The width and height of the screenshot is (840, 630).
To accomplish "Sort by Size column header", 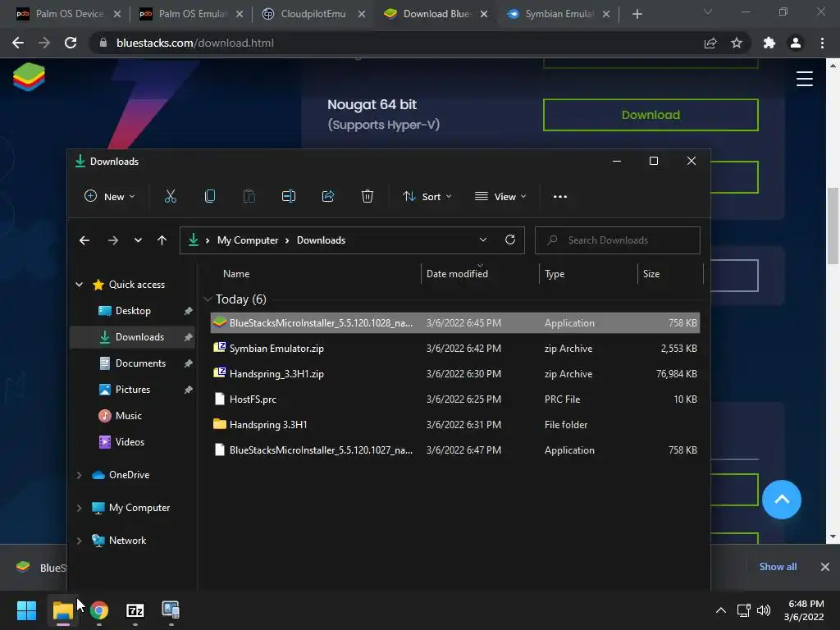I will pos(651,274).
